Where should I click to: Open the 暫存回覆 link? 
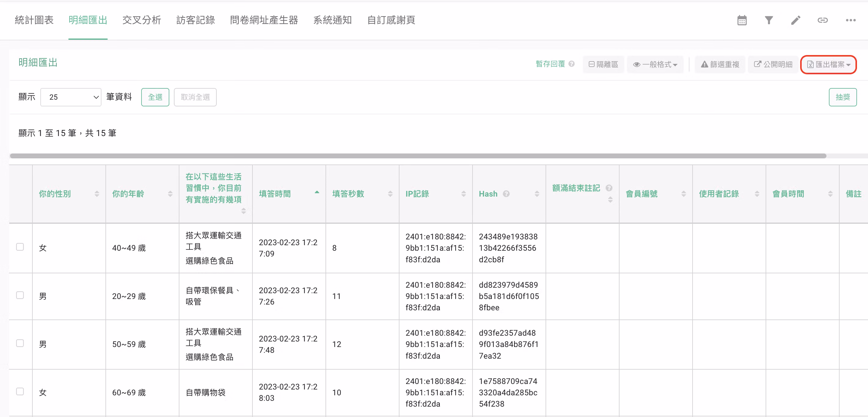pyautogui.click(x=550, y=64)
